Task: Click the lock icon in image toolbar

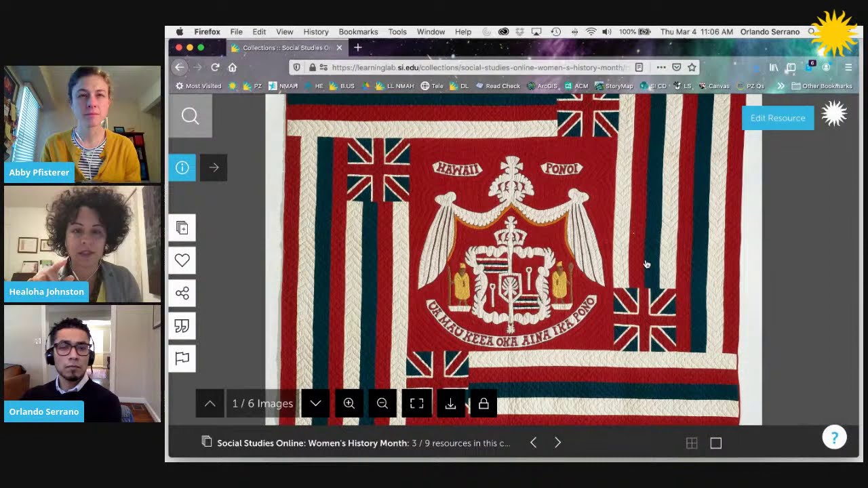Action: coord(484,403)
